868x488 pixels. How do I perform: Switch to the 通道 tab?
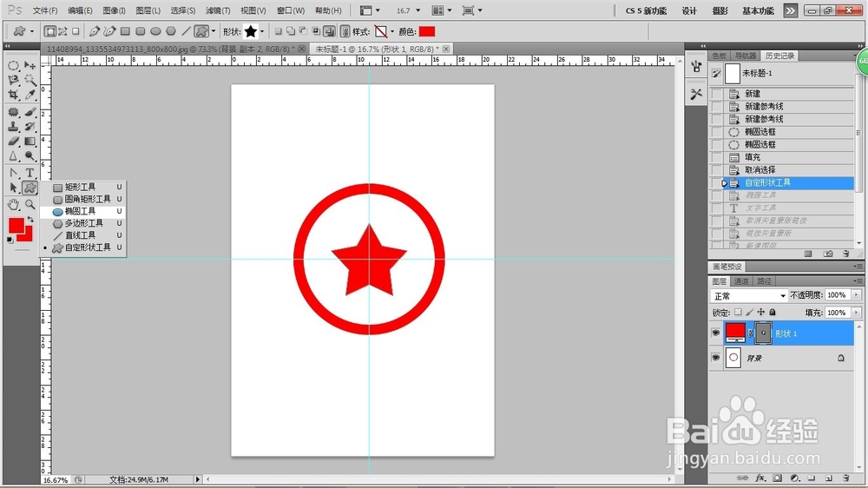click(742, 281)
